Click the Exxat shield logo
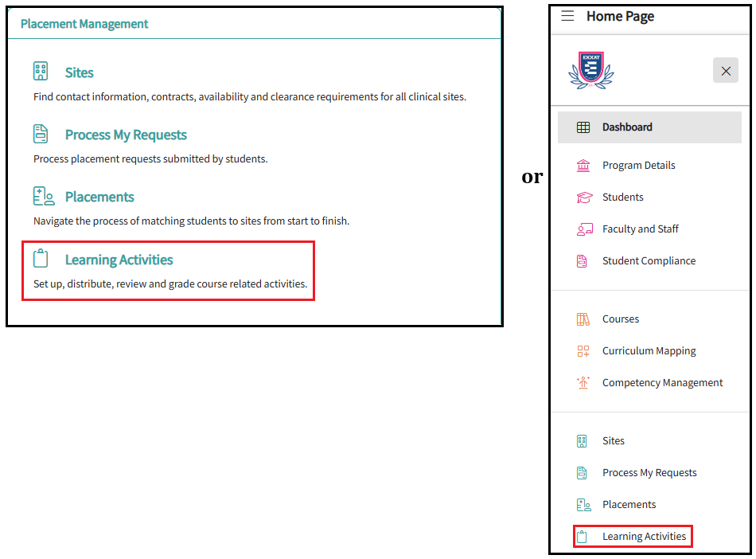This screenshot has height=559, width=756. click(x=591, y=70)
